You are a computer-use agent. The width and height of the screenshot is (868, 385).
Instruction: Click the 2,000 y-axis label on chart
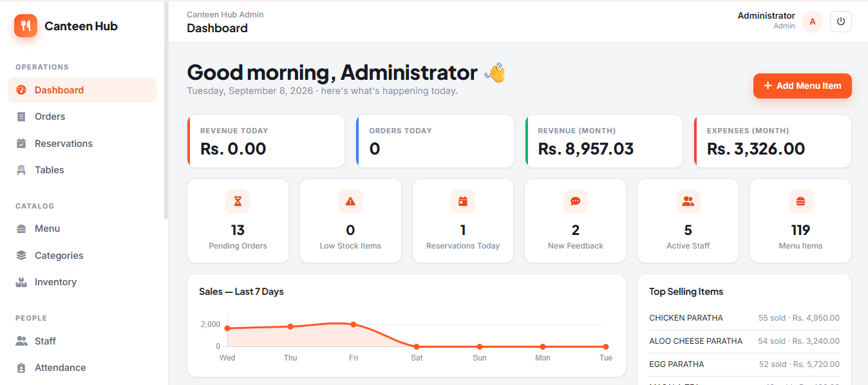211,324
